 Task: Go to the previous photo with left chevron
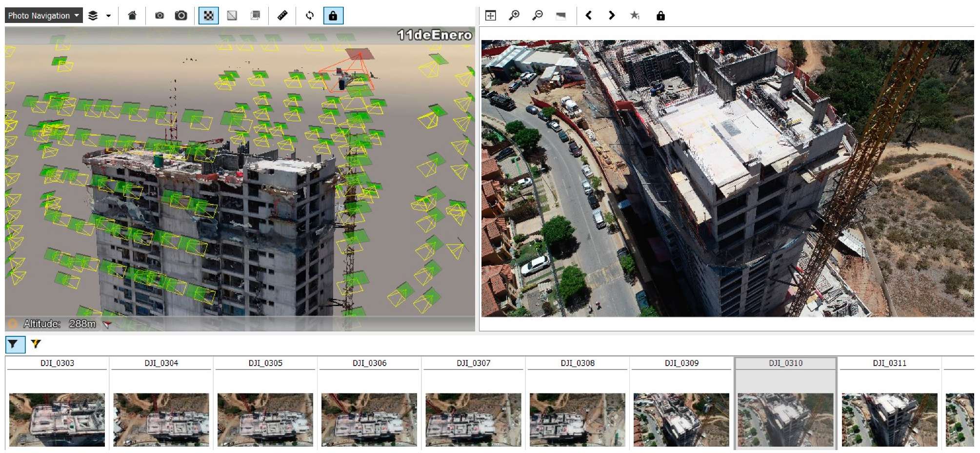[589, 16]
